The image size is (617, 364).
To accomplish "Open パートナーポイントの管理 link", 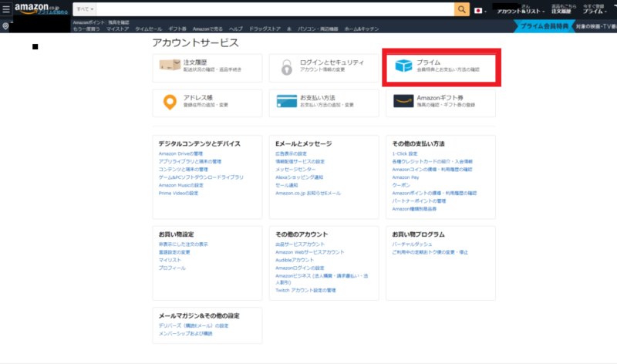I will 419,201.
